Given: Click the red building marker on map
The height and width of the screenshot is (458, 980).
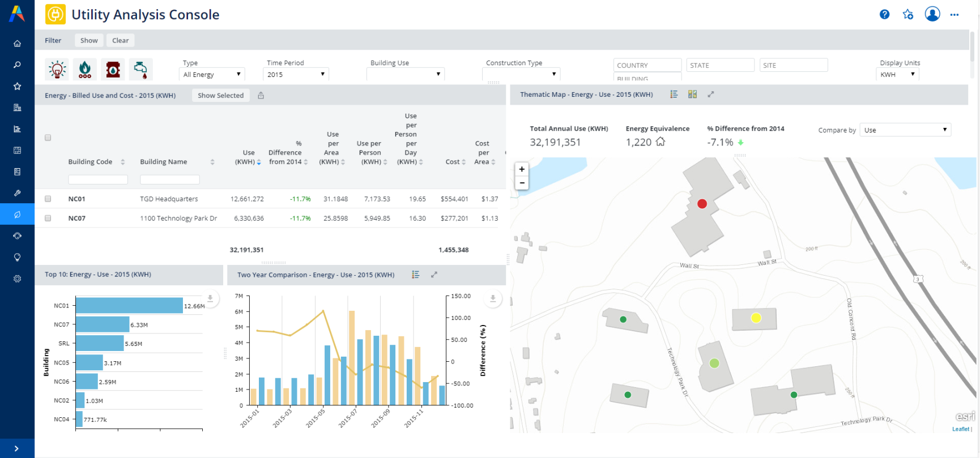Looking at the screenshot, I should [x=702, y=204].
